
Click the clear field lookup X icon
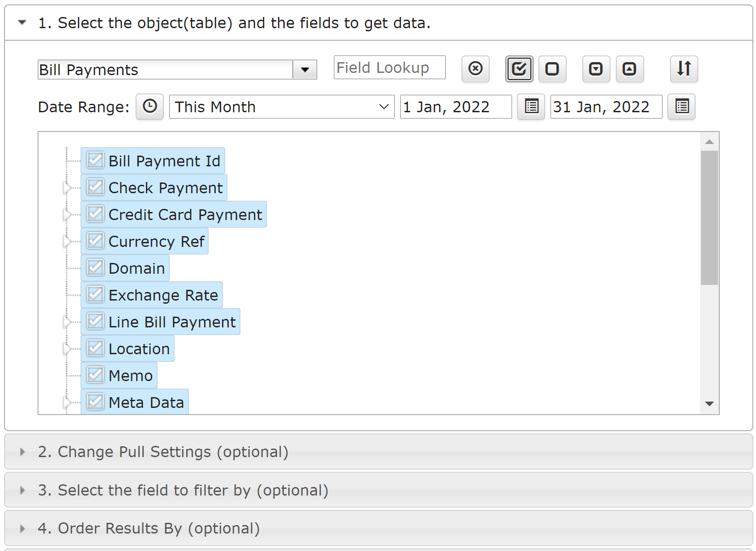(475, 69)
